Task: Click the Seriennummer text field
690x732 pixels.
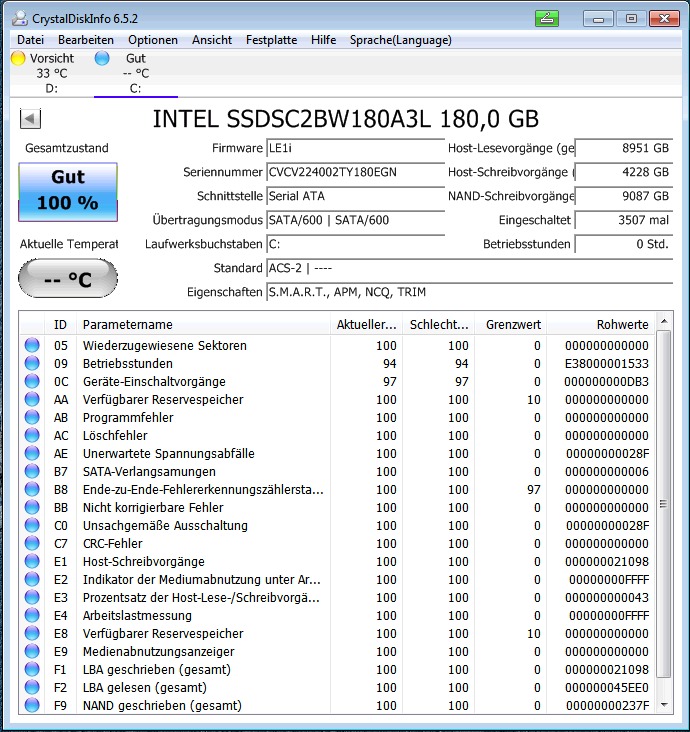Action: click(x=355, y=172)
